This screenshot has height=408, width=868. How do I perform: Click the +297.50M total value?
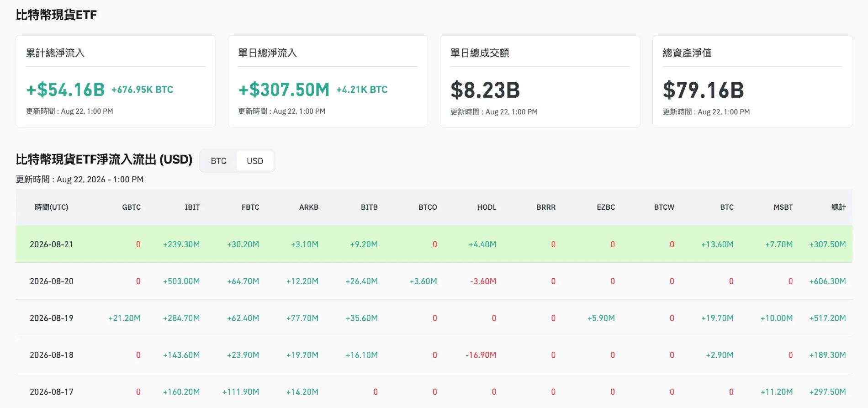[x=827, y=392]
